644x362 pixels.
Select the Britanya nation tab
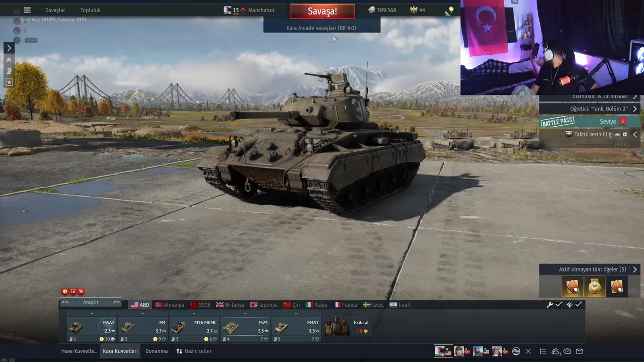[x=230, y=305]
